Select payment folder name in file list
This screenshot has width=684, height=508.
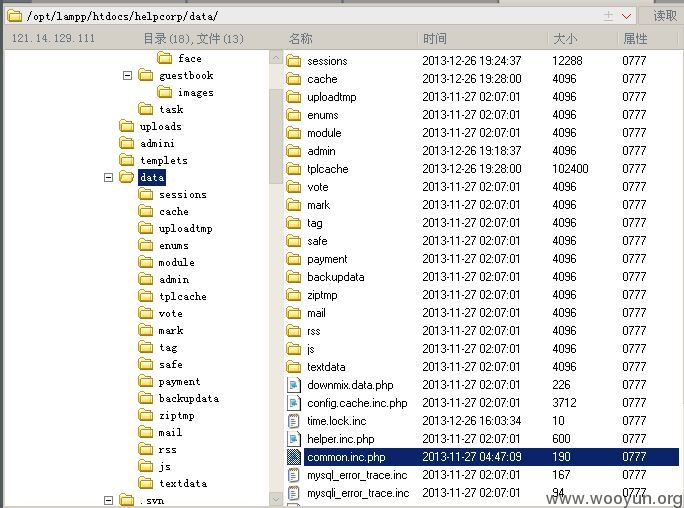click(327, 259)
